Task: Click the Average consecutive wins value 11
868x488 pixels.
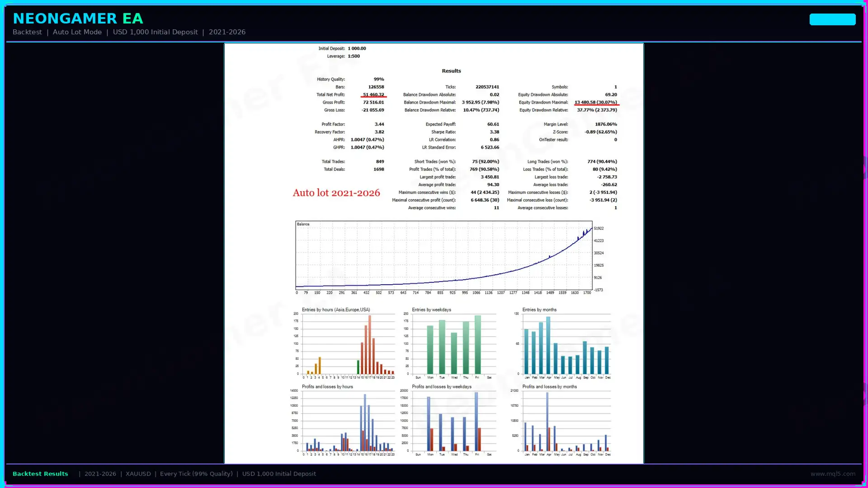Action: (496, 208)
